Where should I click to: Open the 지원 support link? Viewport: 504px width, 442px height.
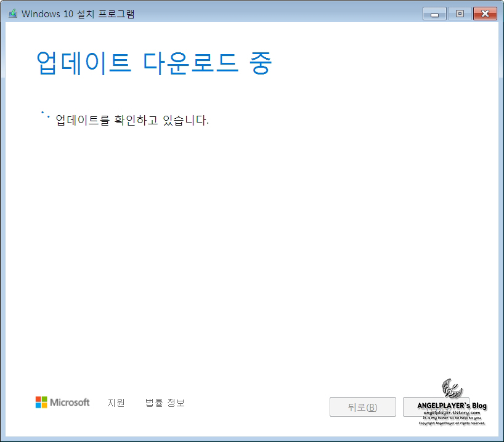click(x=116, y=403)
